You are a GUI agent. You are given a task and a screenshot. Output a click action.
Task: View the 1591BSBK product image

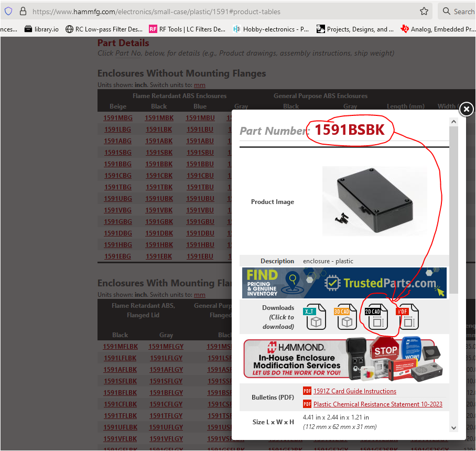[375, 201]
